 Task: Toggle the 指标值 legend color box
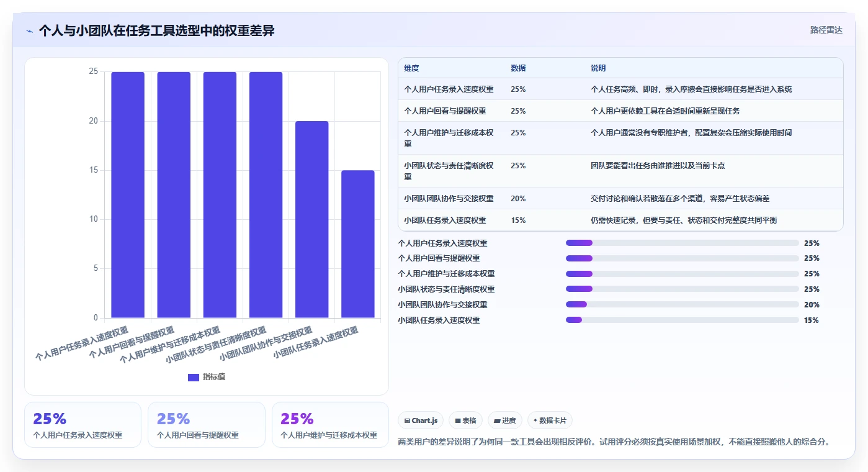(194, 377)
